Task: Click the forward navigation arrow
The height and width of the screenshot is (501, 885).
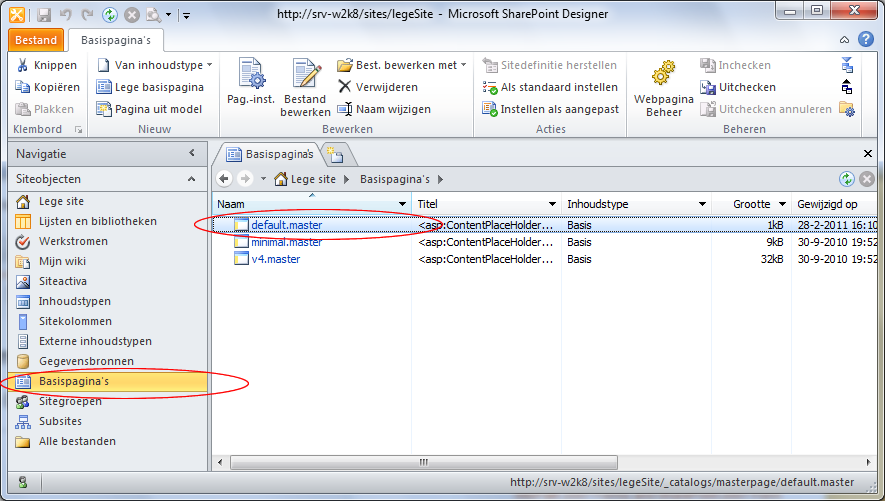Action: coord(245,179)
